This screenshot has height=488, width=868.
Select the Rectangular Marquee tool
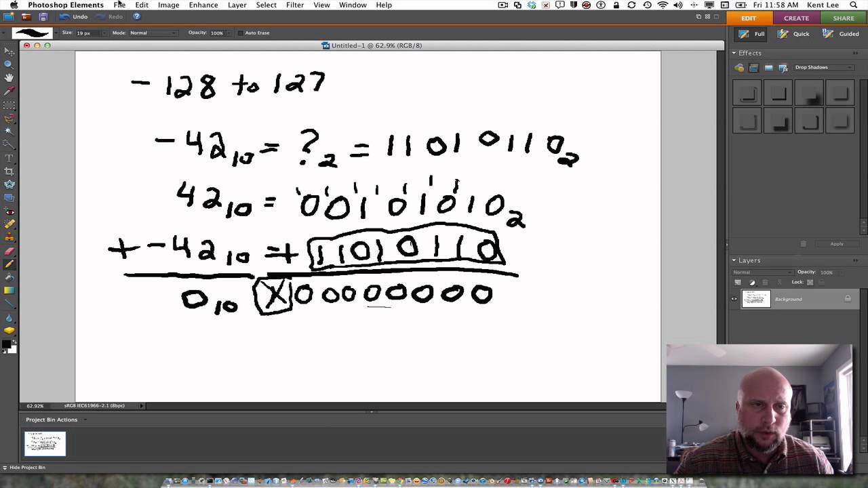[9, 105]
